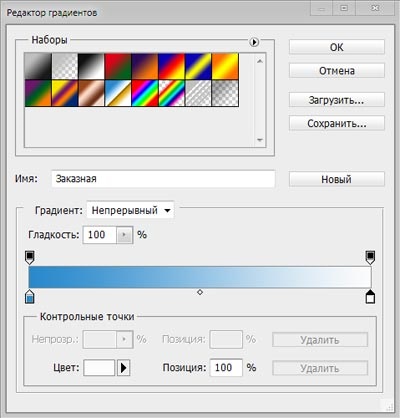Open the Гладкость slider popup arrow
The image size is (400, 418).
click(124, 235)
